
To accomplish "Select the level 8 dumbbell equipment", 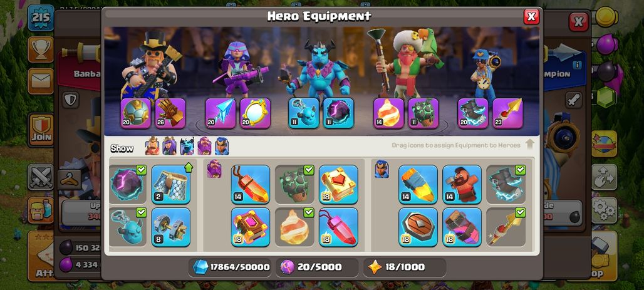I will tap(170, 227).
